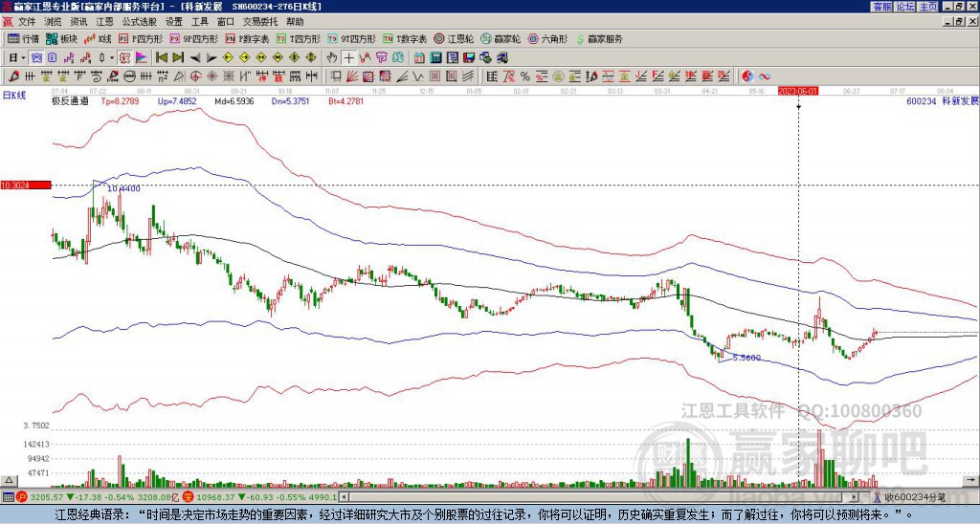Open the 浏览 menu

[x=54, y=22]
